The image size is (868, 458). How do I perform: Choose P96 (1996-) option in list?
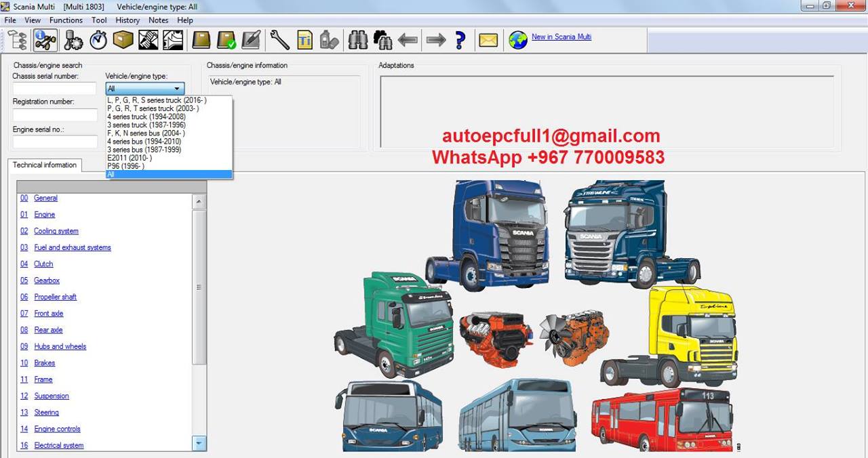tap(169, 166)
